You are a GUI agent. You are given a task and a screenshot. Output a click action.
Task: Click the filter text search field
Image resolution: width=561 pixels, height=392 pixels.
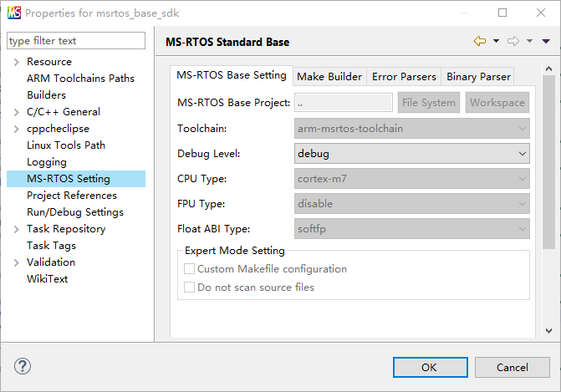(76, 41)
